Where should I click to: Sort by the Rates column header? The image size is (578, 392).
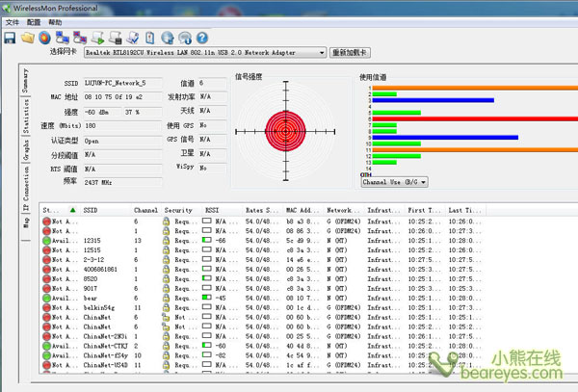click(262, 210)
